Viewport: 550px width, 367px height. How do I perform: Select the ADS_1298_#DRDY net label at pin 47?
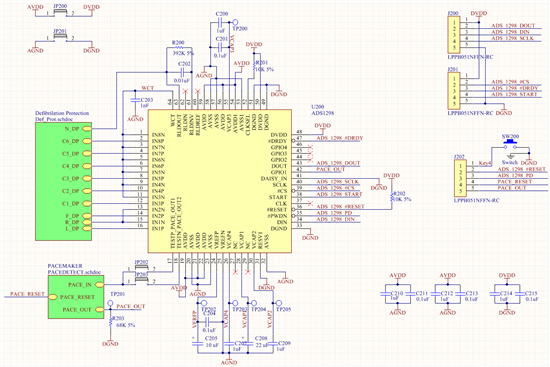point(340,138)
